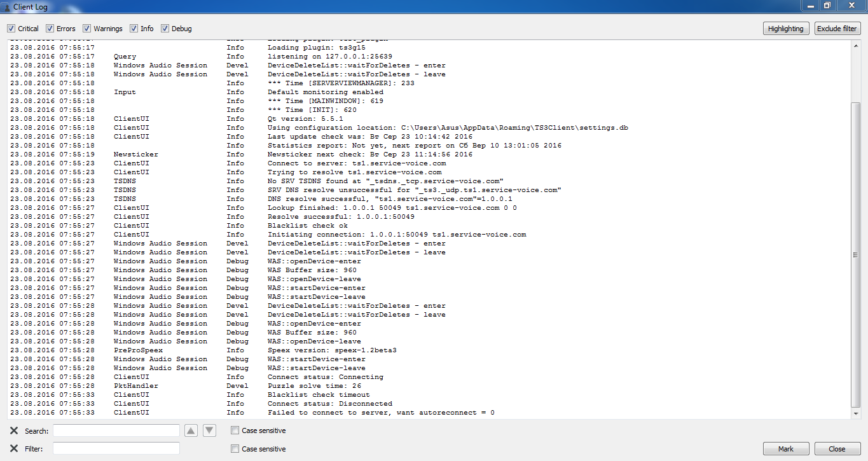868x461 pixels.
Task: Click the log scrollbar's top arrow
Action: point(856,43)
